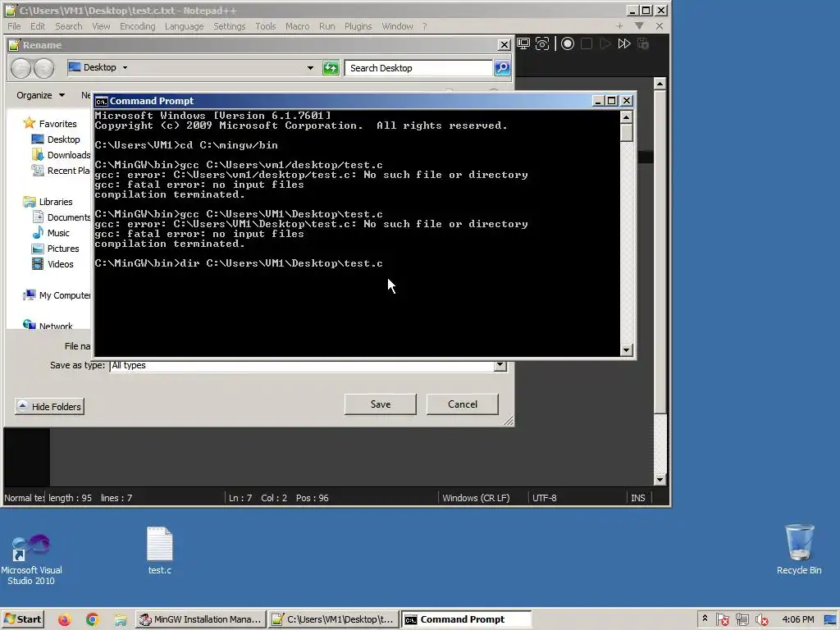The width and height of the screenshot is (840, 630).
Task: Click the back arrow in Rename dialog
Action: 21,68
